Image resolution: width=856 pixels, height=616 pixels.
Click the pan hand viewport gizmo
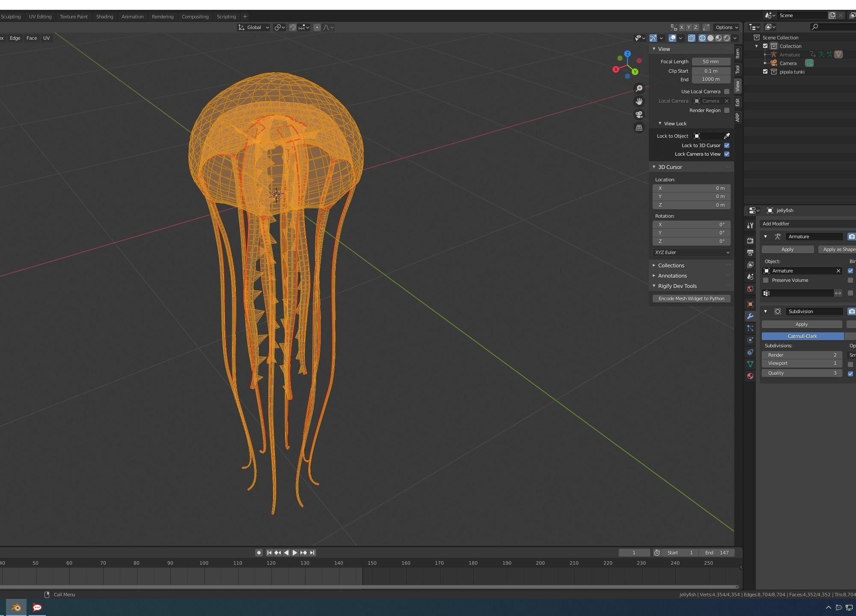[x=639, y=101]
